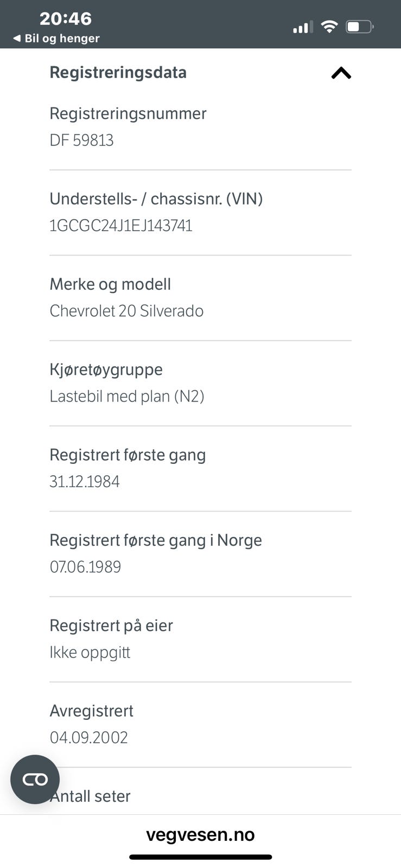Tap the Wi-Fi status icon

click(329, 26)
